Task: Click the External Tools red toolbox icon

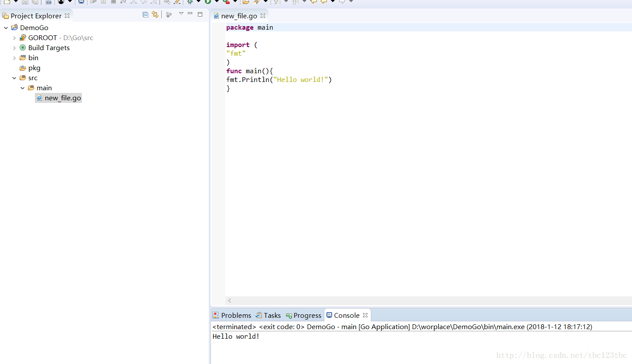Action: tap(226, 2)
